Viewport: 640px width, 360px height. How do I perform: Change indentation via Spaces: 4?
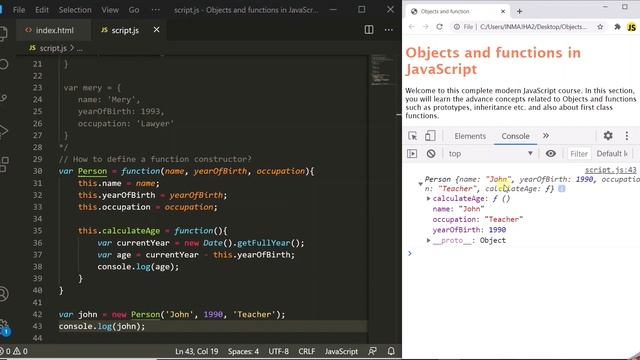pos(243,351)
